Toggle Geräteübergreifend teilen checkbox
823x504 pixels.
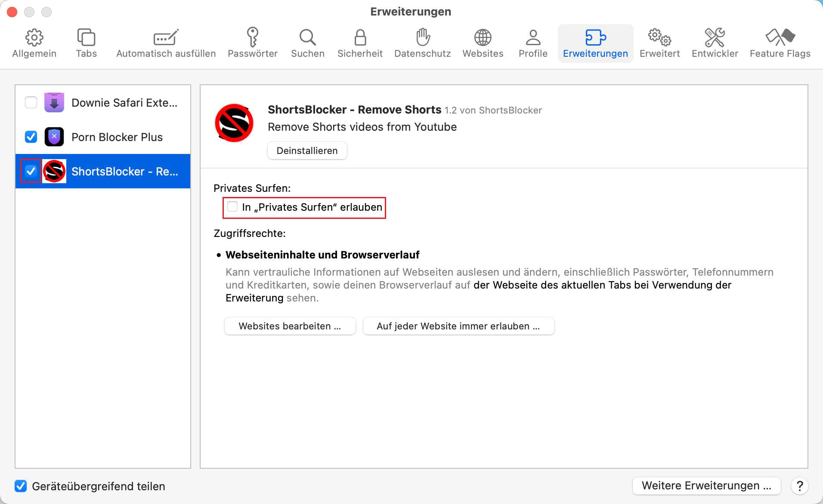(x=21, y=486)
